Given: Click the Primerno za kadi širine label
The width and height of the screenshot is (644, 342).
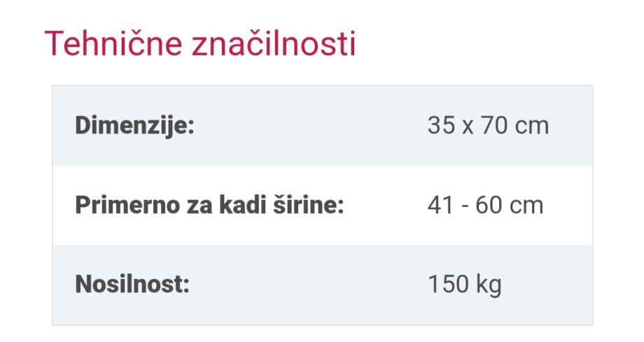Looking at the screenshot, I should tap(209, 206).
